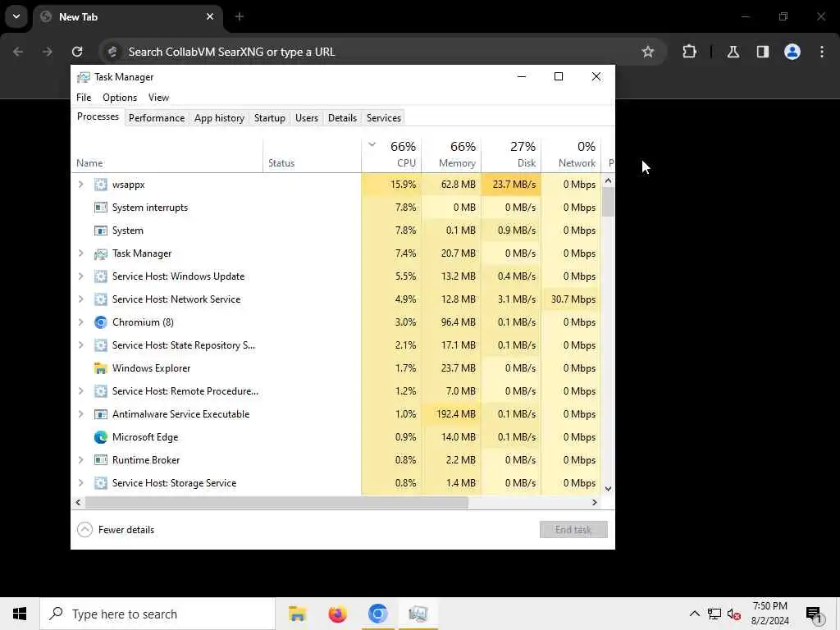Image resolution: width=840 pixels, height=630 pixels.
Task: Open Firefox from the taskbar
Action: click(x=337, y=614)
